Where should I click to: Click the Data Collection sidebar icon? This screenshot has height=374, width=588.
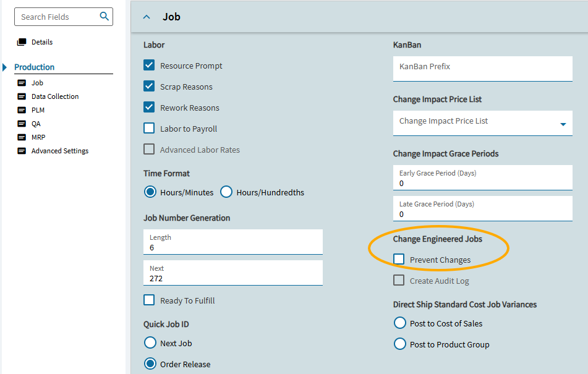click(22, 96)
